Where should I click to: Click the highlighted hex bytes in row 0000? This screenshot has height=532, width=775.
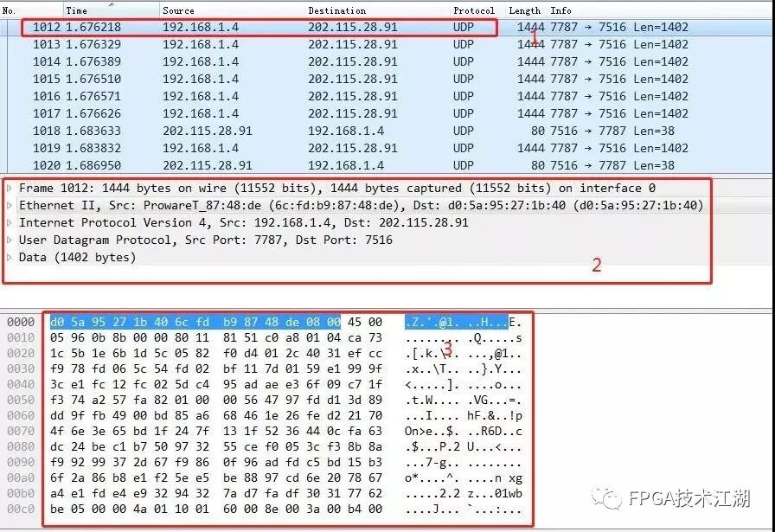[195, 323]
